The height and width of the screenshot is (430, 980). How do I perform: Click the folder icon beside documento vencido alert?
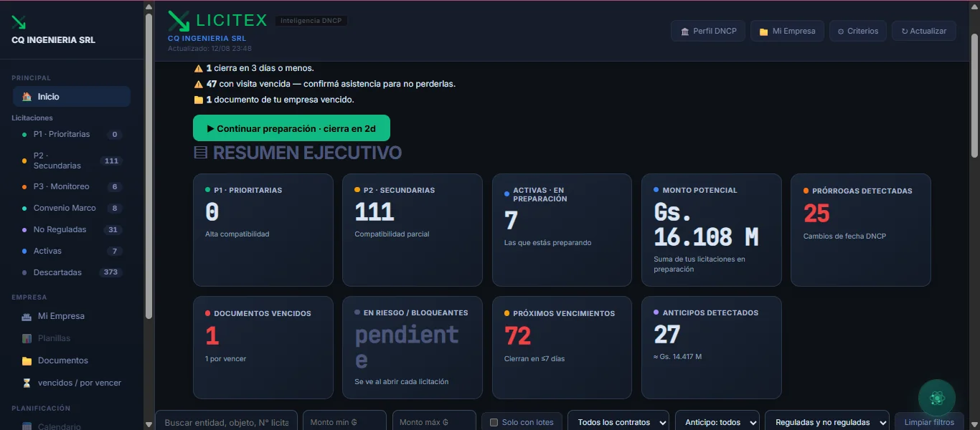pos(198,100)
